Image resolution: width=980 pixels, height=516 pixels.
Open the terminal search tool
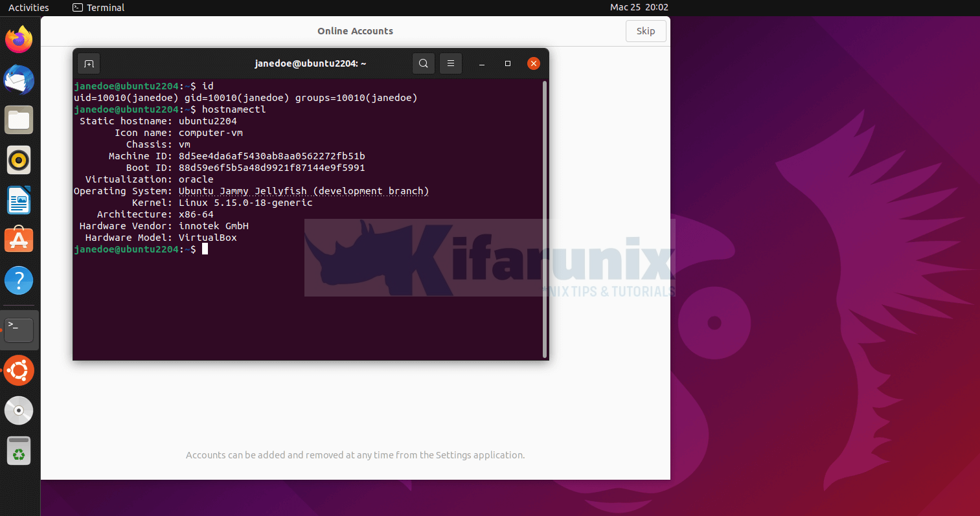pyautogui.click(x=424, y=63)
